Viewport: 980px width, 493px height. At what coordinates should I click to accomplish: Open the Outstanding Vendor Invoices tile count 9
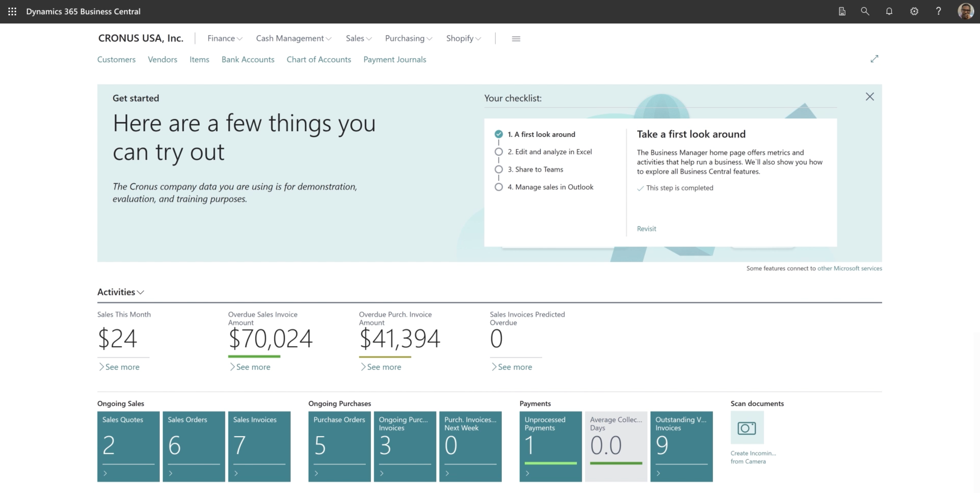coord(662,445)
